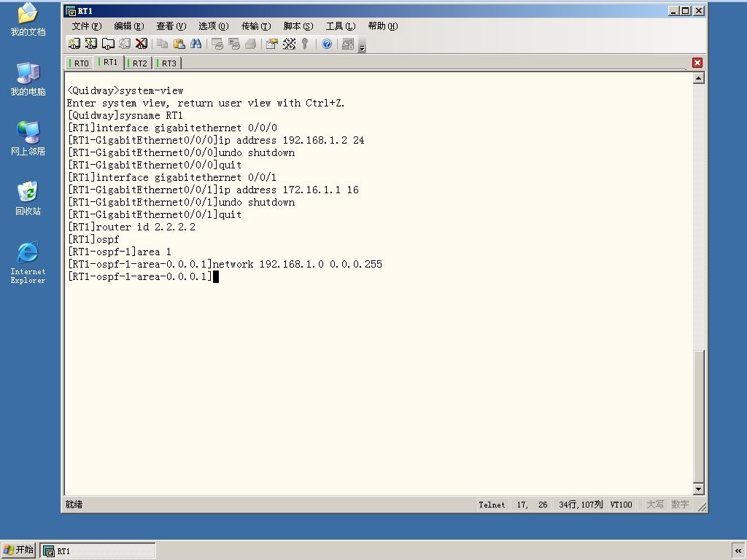Open the 工具(L) menu
Screen dimensions: 747x560
[341, 26]
